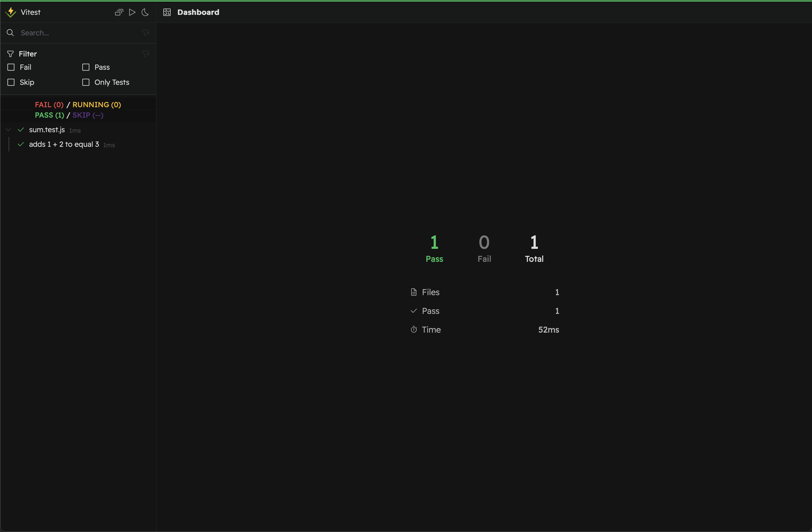Viewport: 812px width, 532px height.
Task: Enable the Pass filter checkbox
Action: (x=86, y=67)
